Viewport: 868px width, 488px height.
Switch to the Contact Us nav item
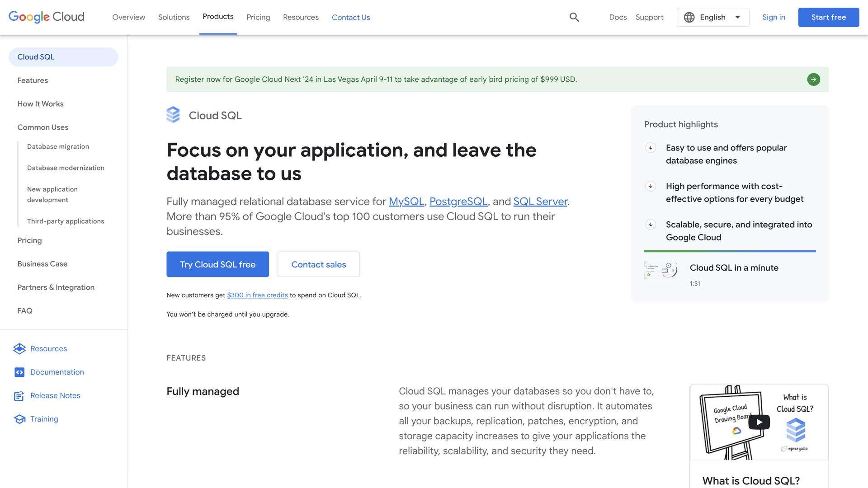(x=351, y=17)
